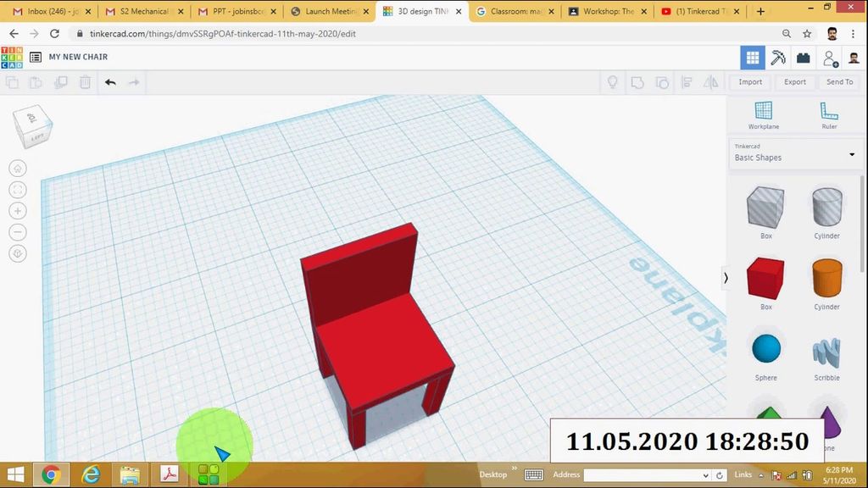Click the taskbar Address input field

point(642,475)
